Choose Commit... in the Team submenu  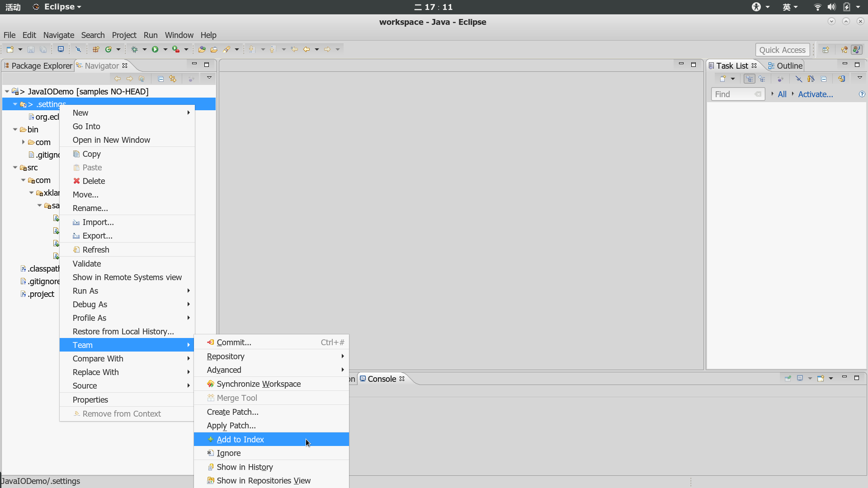271,342
